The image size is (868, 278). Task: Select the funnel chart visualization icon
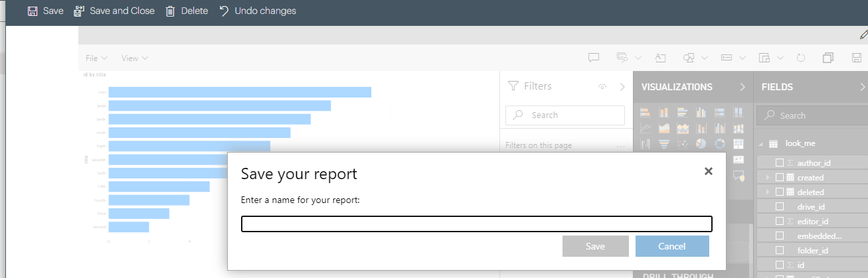point(664,143)
